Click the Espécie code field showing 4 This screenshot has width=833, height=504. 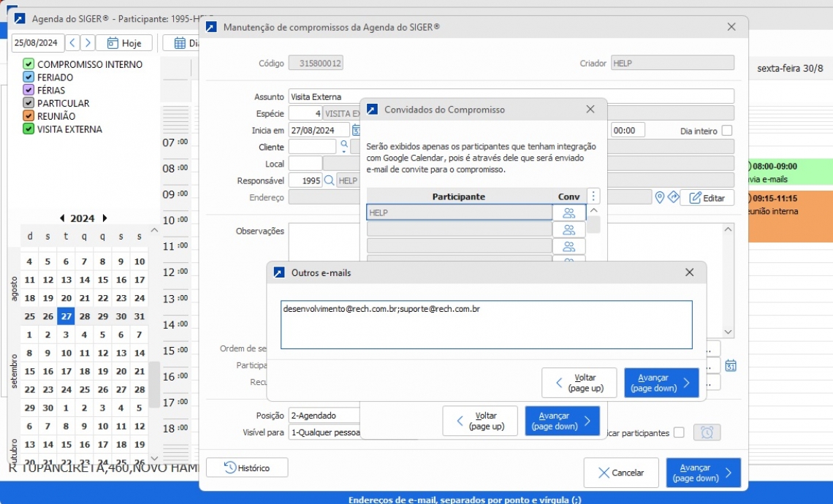[305, 113]
